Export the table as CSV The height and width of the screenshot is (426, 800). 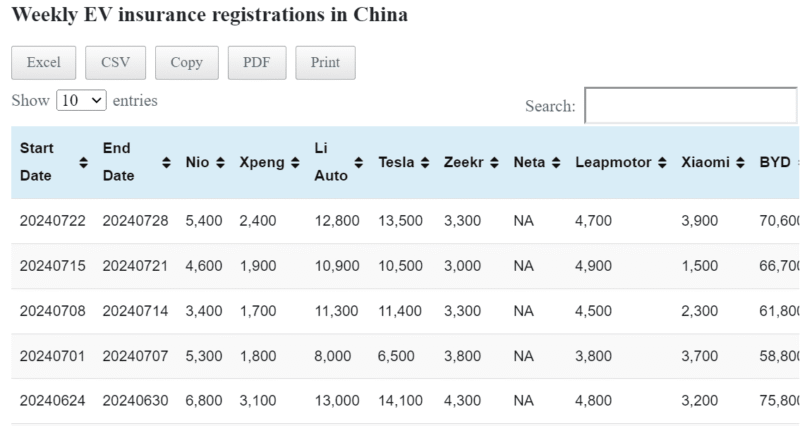pyautogui.click(x=115, y=62)
